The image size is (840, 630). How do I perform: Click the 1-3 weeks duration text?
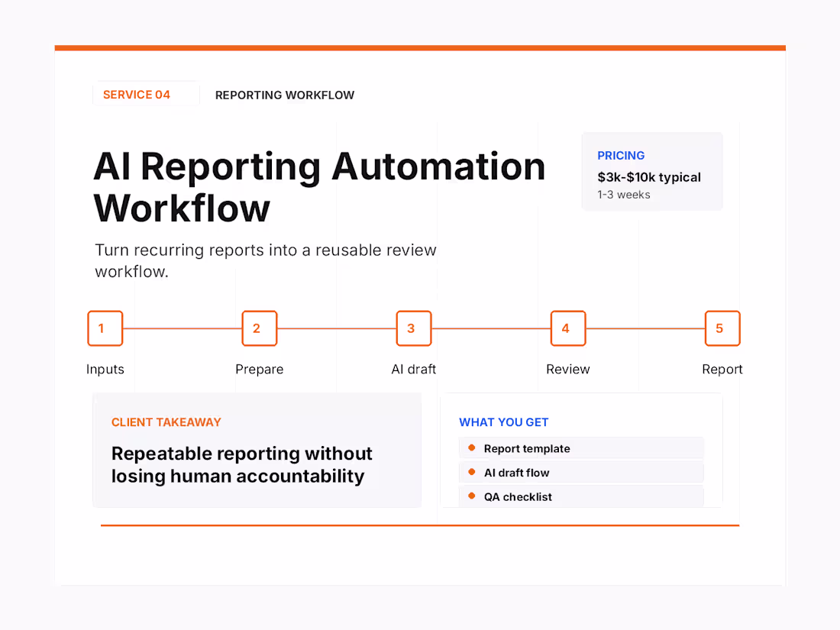tap(624, 195)
